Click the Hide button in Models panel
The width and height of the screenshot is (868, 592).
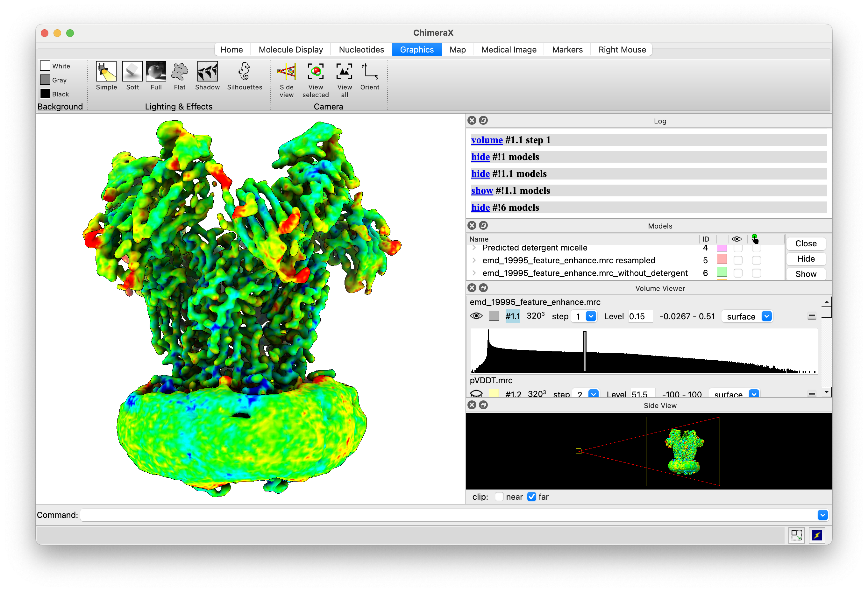[806, 259]
